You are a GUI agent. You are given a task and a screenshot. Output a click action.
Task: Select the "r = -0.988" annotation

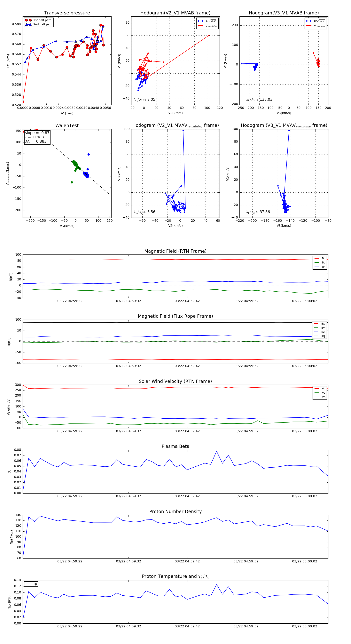pos(34,137)
